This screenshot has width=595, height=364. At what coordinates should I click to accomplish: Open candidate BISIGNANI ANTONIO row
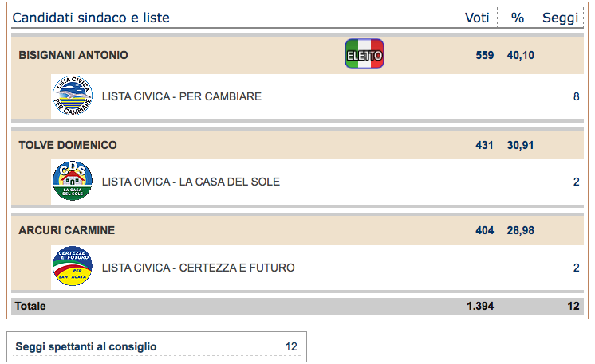click(x=297, y=55)
